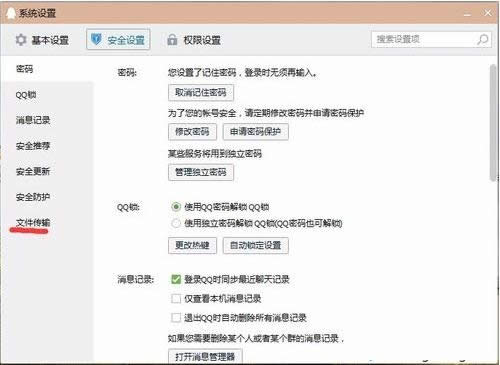Select 使用QQ密码解锁QQ锁 radio option
500x365 pixels.
176,207
